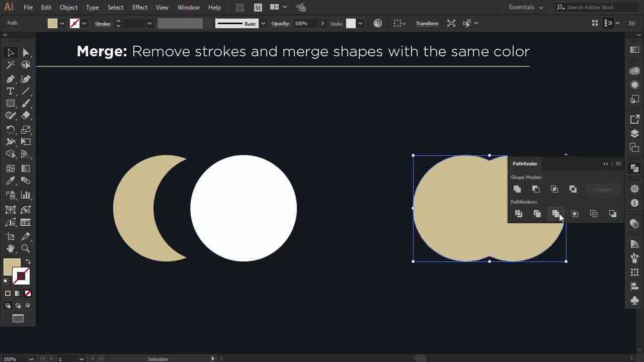Click Intersect shape mode in Pathfinder
This screenshot has width=644, height=362.
(x=554, y=189)
